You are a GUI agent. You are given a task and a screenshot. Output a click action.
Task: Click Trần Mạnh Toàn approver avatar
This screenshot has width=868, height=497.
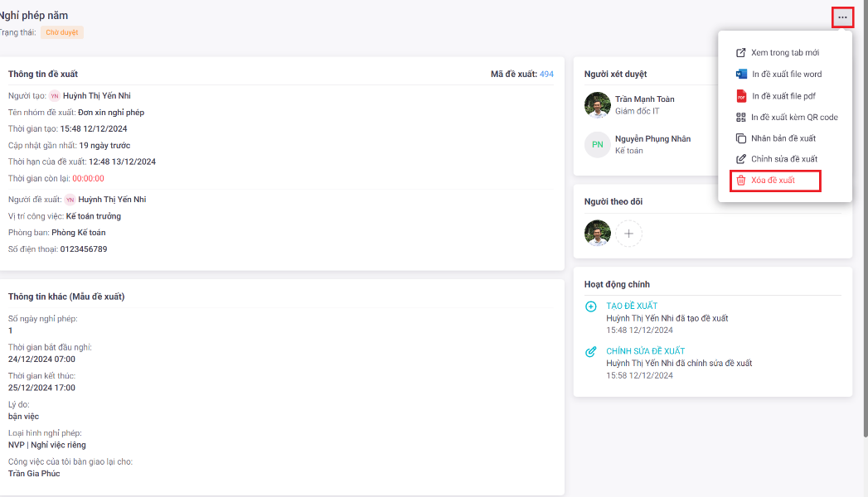[x=598, y=105]
